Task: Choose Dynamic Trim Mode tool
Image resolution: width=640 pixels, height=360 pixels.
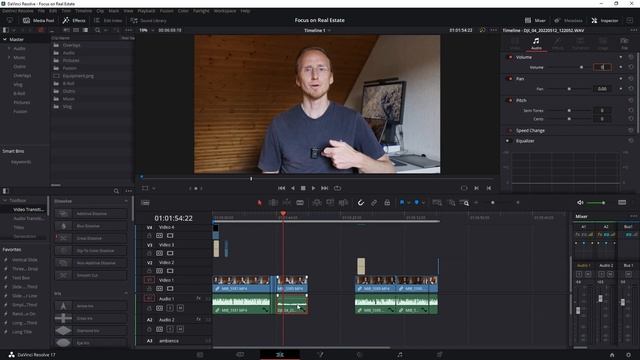Action: pyautogui.click(x=287, y=202)
